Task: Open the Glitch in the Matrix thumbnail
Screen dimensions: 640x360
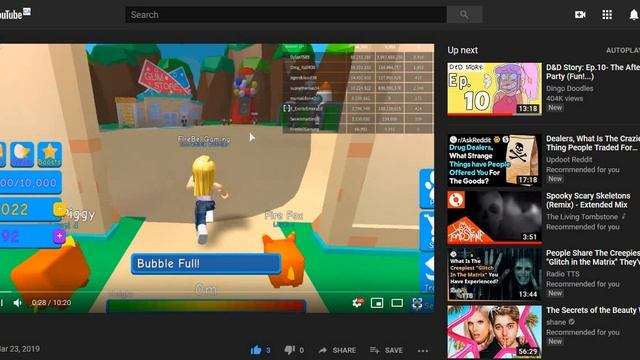Action: [x=494, y=274]
